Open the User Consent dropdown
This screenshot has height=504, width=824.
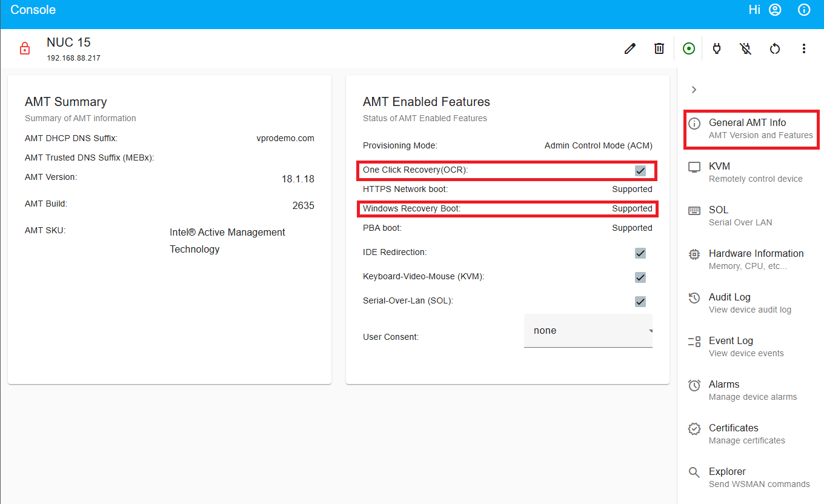click(x=588, y=330)
